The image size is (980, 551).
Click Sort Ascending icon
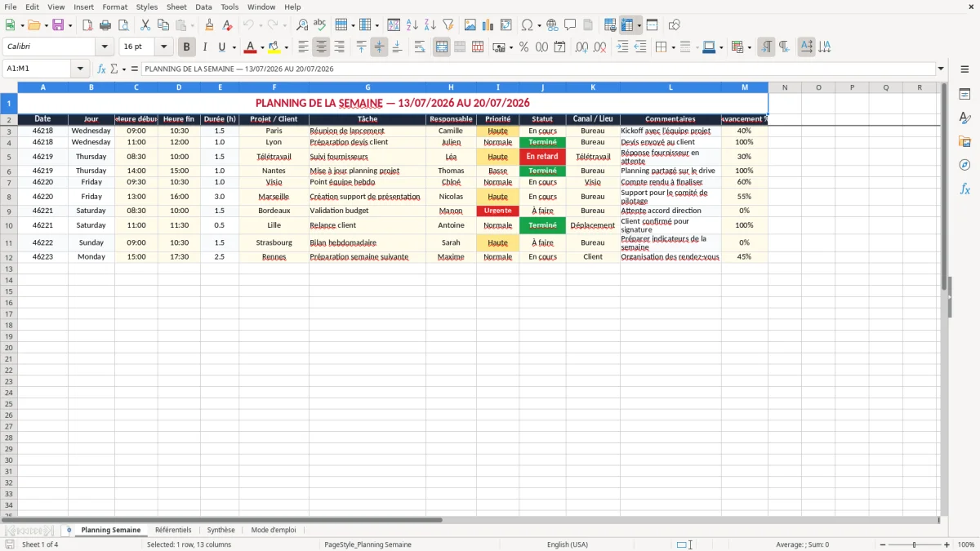click(412, 25)
